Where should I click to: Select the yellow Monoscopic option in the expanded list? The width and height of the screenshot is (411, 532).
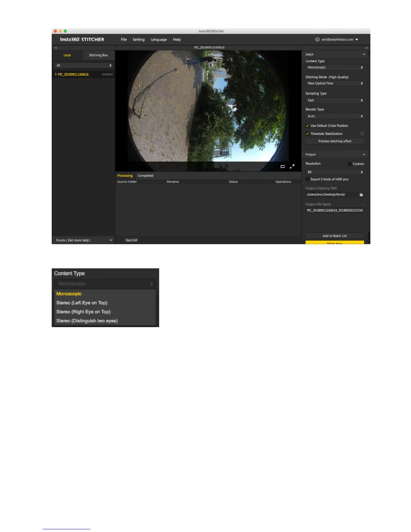coord(69,294)
